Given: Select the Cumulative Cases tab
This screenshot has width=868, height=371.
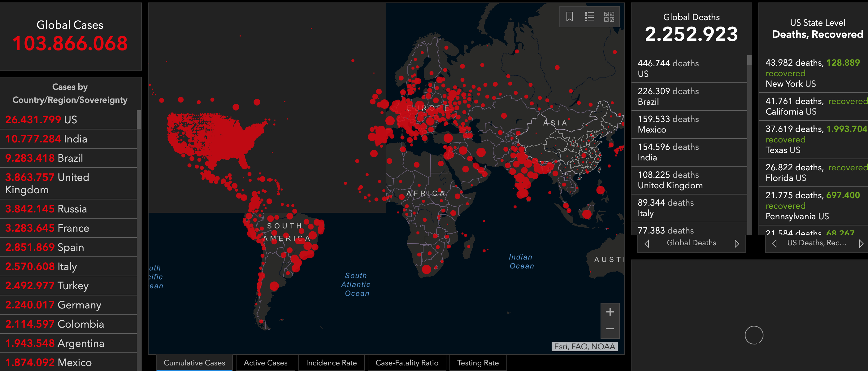Looking at the screenshot, I should [x=194, y=363].
